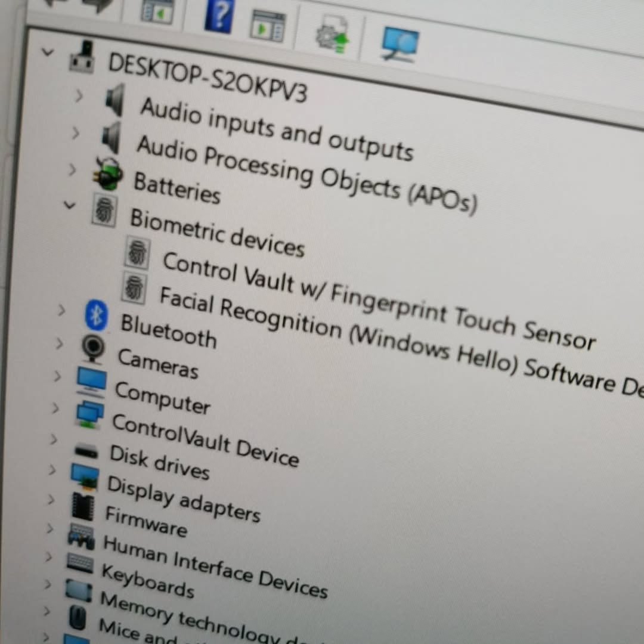Click the Biometric devices fingerprint icon
This screenshot has height=644, width=644.
tap(104, 210)
